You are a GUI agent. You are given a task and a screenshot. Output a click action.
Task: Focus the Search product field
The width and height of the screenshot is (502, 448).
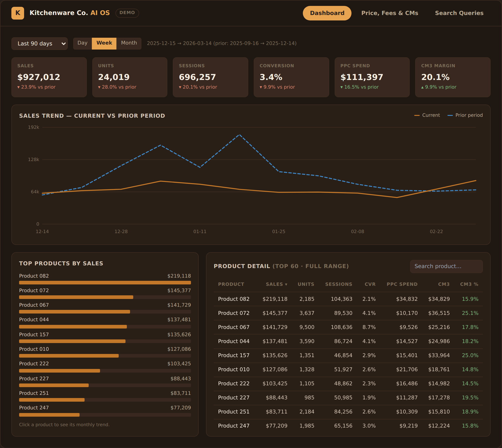click(446, 266)
